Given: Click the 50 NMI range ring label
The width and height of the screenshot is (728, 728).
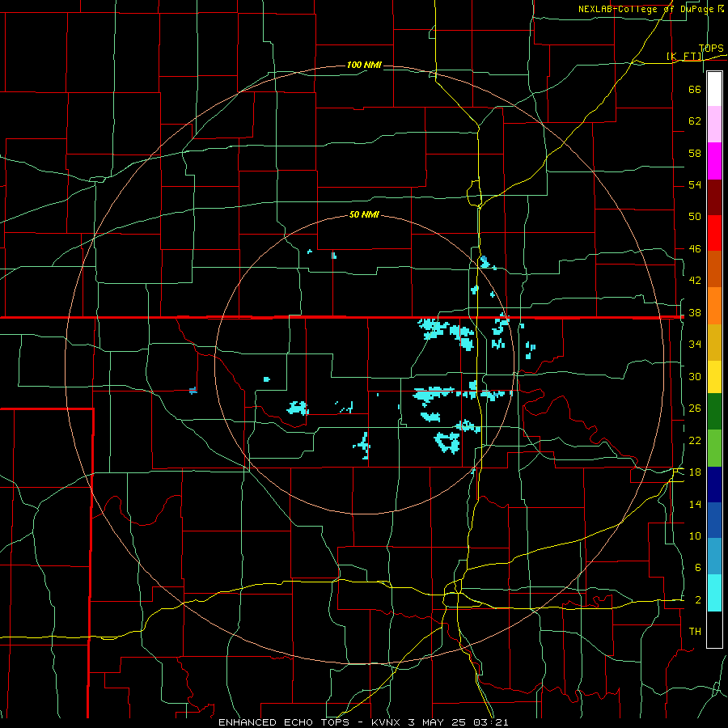Looking at the screenshot, I should [364, 214].
